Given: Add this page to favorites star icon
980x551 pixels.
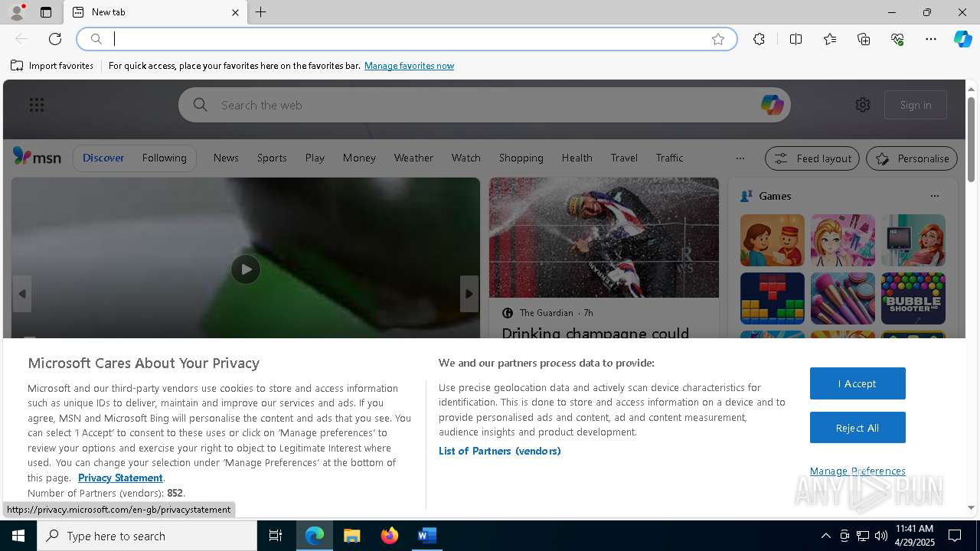Looking at the screenshot, I should (718, 39).
